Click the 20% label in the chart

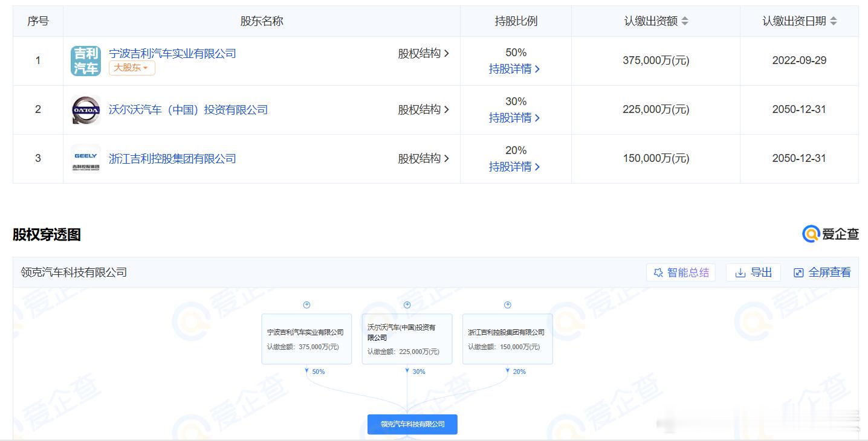[519, 372]
